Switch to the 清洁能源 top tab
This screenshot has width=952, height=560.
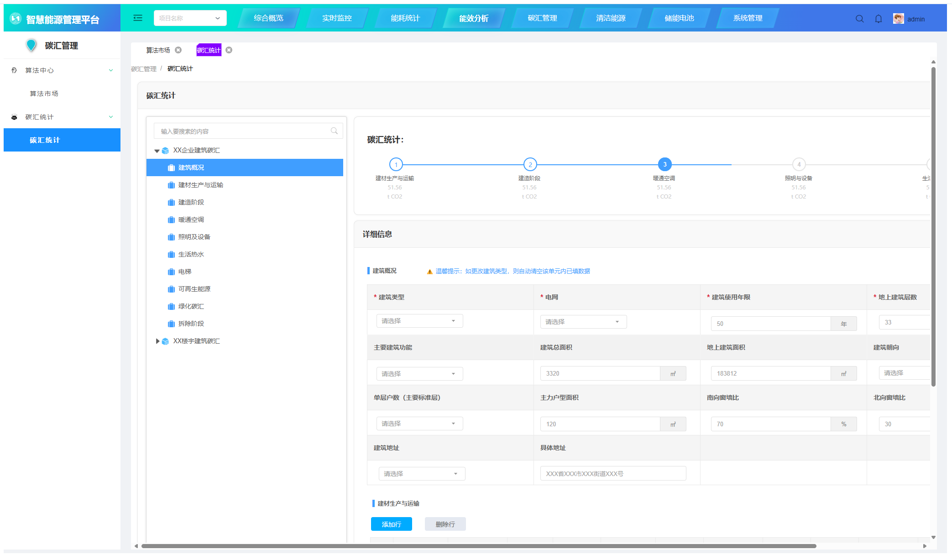(610, 18)
